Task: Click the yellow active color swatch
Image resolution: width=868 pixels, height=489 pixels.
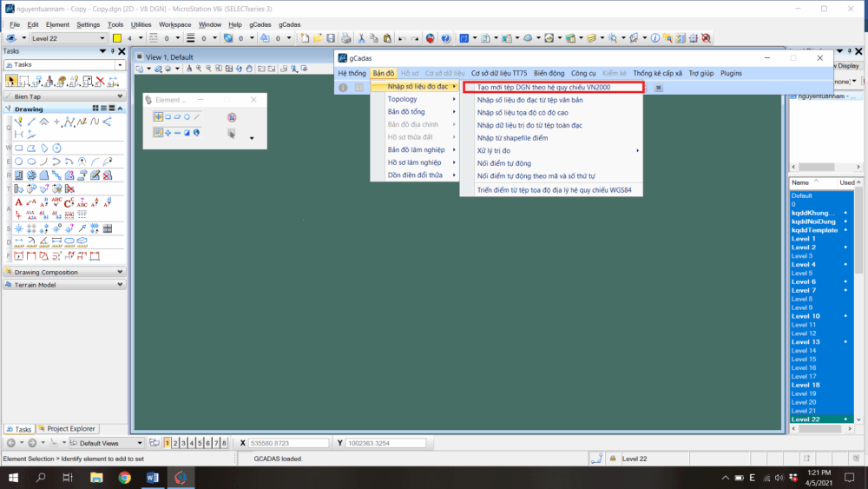Action: click(117, 38)
